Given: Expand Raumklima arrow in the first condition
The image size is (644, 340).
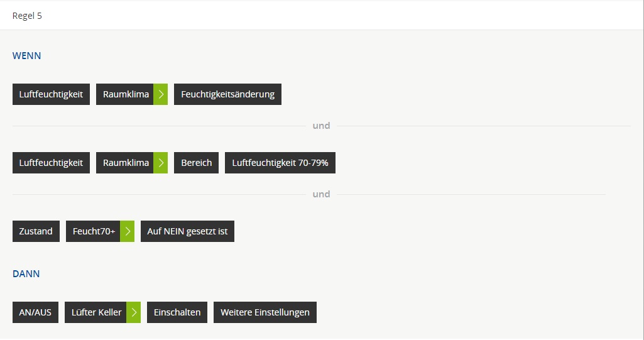Looking at the screenshot, I should coord(161,94).
